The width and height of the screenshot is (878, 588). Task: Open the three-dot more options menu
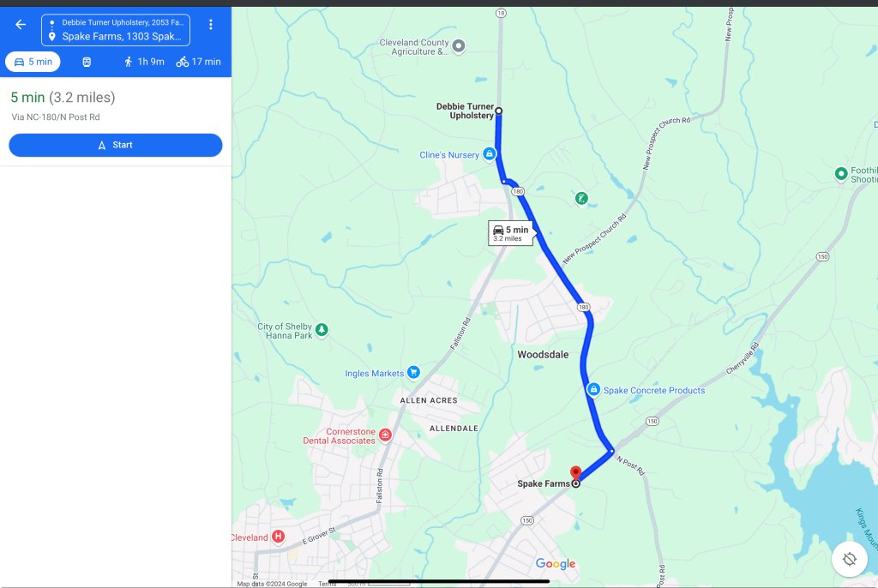coord(211,24)
